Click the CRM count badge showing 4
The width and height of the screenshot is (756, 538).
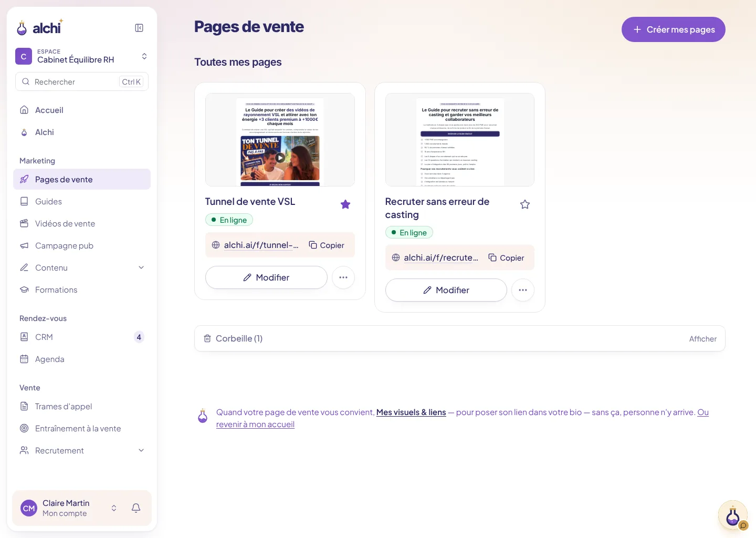139,337
